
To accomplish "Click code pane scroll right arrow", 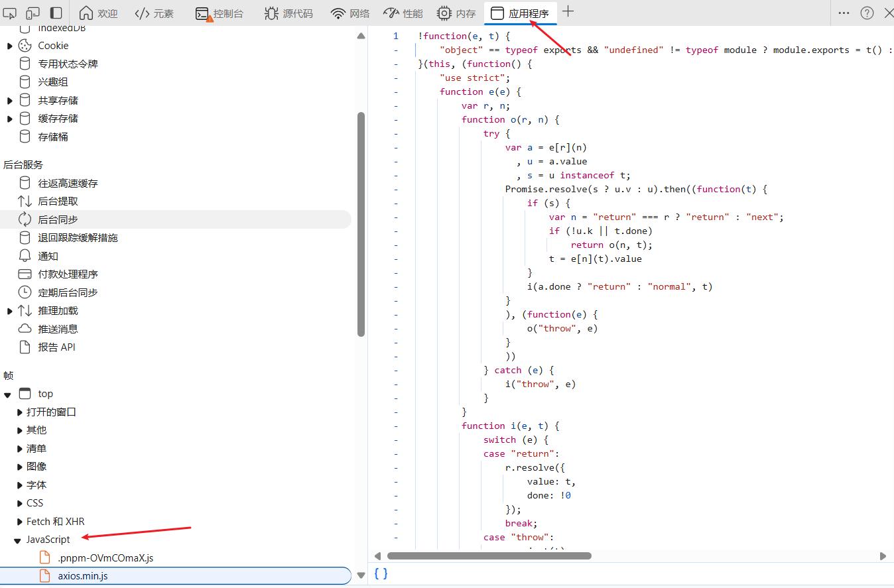I will pos(883,556).
